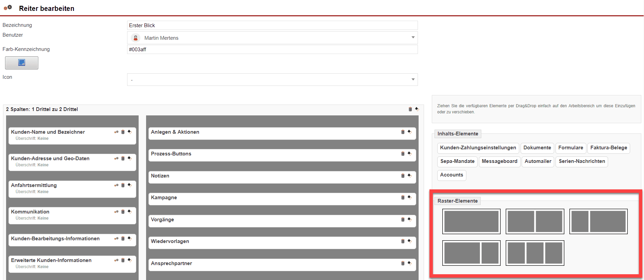644x280 pixels.
Task: Open the color picker button below Farb-Kennzeichnung
Action: coord(22,63)
